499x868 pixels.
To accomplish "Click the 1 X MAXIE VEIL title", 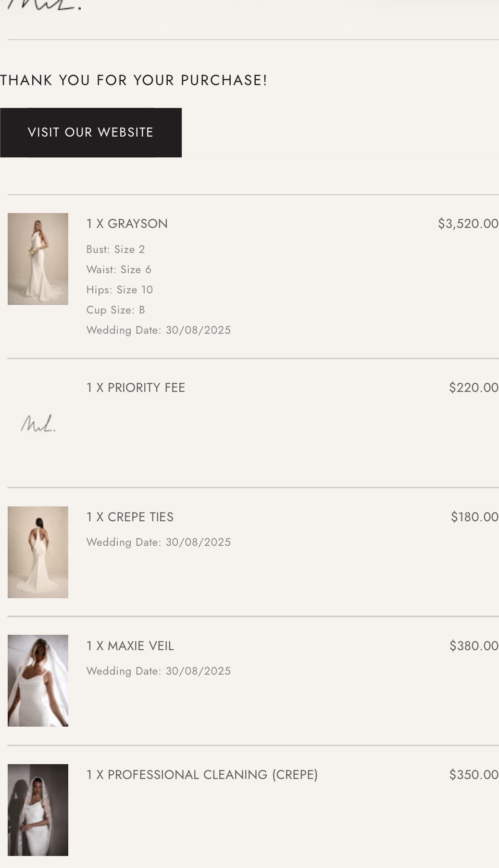I will tap(130, 646).
